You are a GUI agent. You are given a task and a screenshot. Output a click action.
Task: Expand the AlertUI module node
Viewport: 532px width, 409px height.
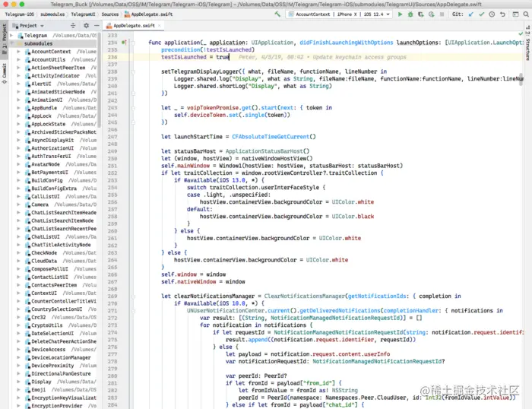(x=19, y=84)
